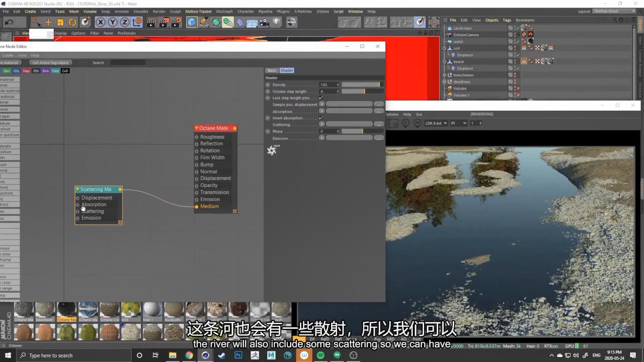Screen dimensions: 644x362
Task: Toggle Density animation radio dot
Action: pyautogui.click(x=268, y=85)
